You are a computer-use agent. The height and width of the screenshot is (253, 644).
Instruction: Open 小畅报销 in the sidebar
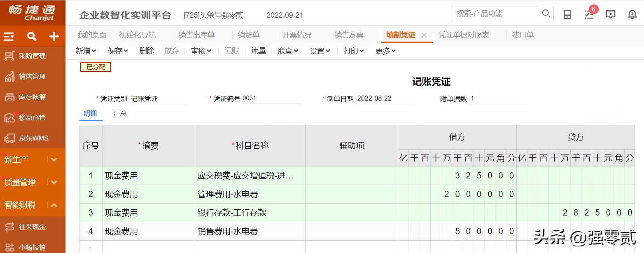point(33,246)
